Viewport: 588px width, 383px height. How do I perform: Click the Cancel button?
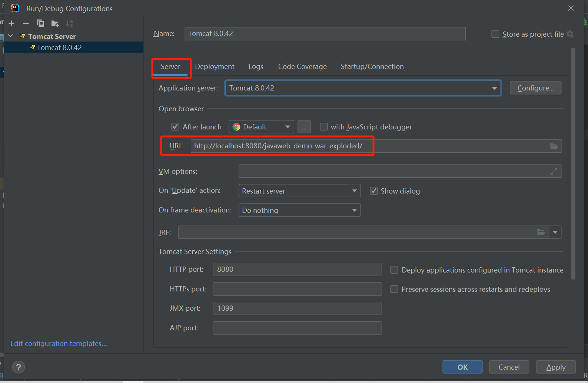[x=509, y=367]
